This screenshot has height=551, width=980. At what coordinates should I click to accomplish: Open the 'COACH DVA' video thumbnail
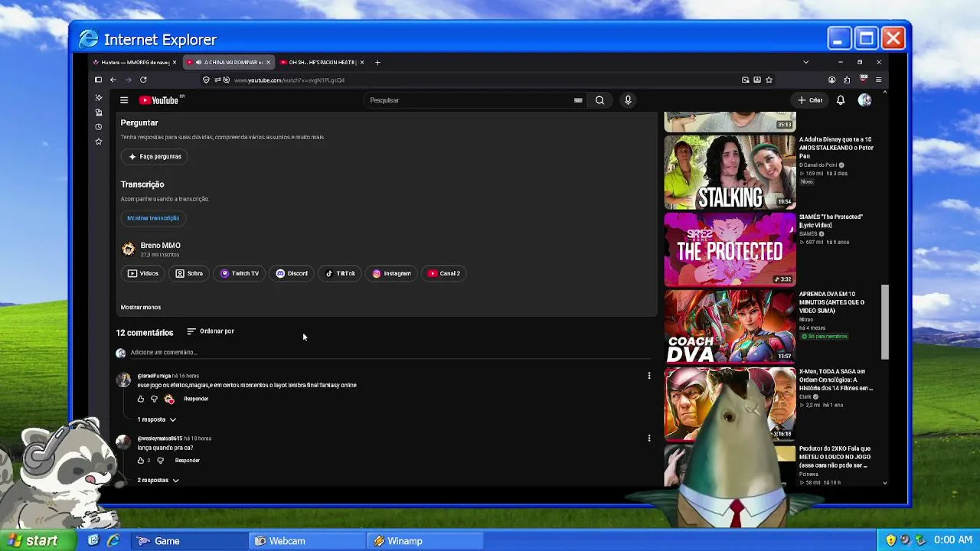(730, 326)
